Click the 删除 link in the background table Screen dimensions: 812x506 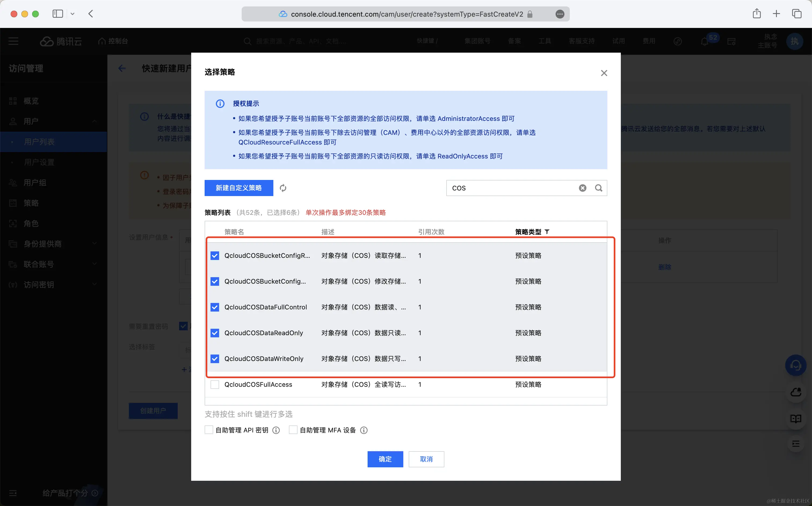click(665, 267)
